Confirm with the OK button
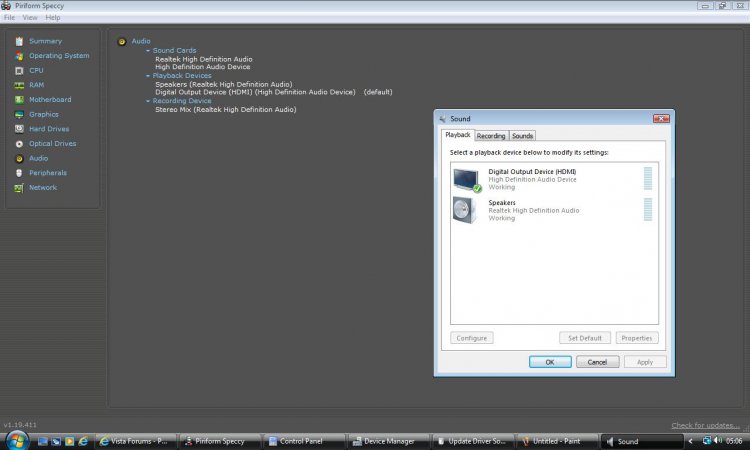The width and height of the screenshot is (750, 450). click(550, 362)
